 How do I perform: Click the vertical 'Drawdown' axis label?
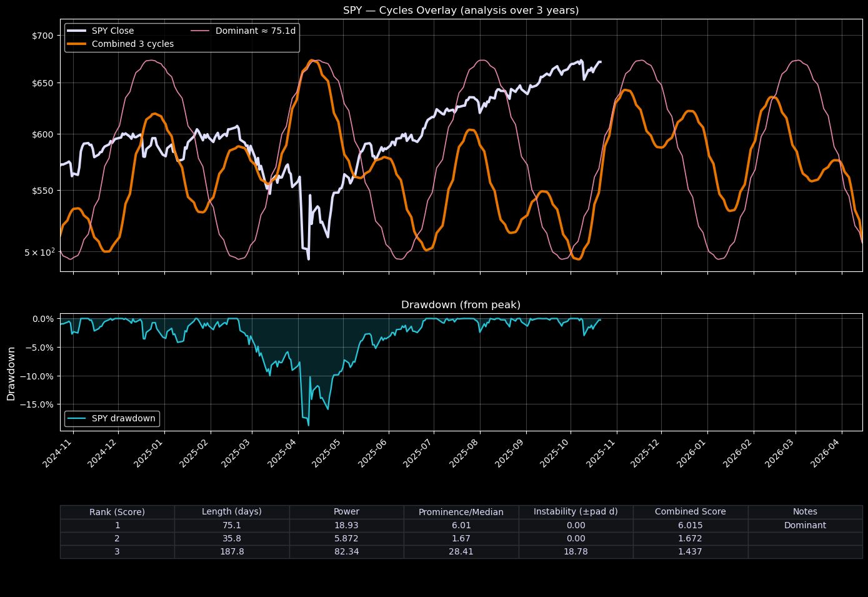coord(11,374)
